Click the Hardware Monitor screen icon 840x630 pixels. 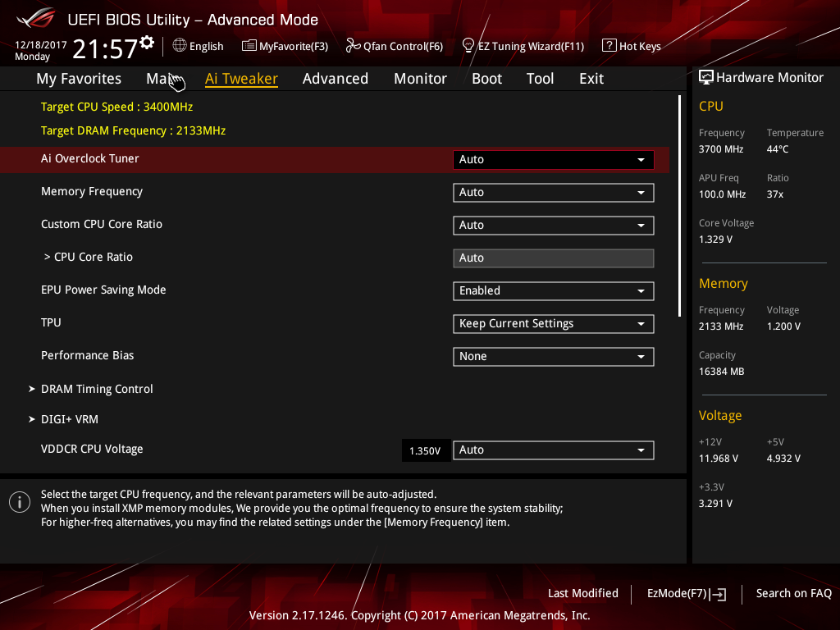(706, 78)
